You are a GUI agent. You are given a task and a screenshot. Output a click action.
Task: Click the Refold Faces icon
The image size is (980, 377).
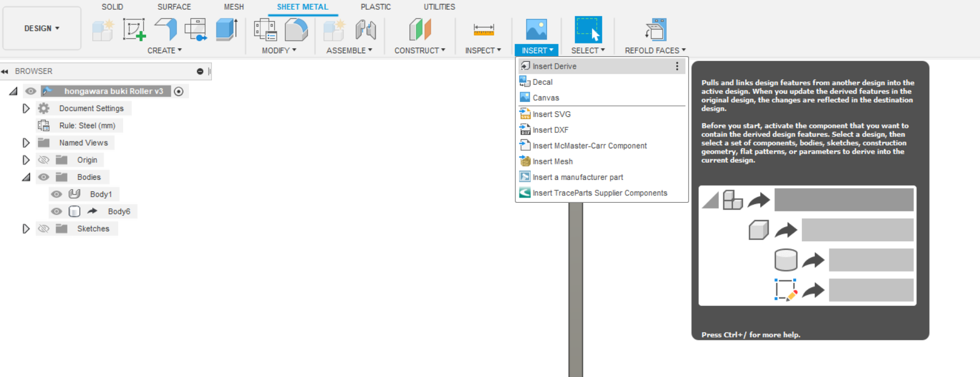click(x=655, y=30)
